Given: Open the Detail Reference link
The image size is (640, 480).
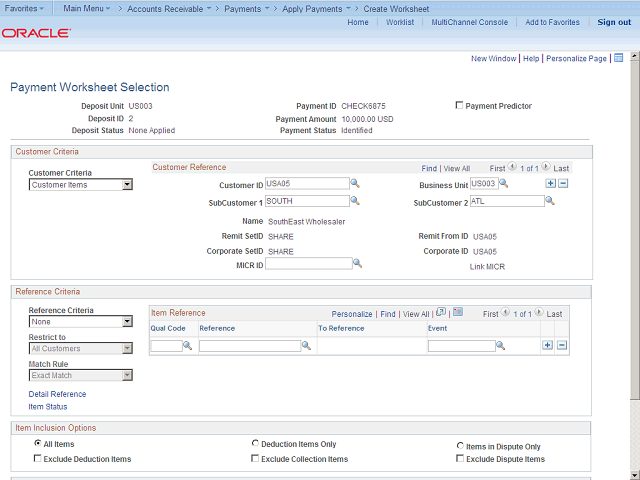Looking at the screenshot, I should pos(57,394).
